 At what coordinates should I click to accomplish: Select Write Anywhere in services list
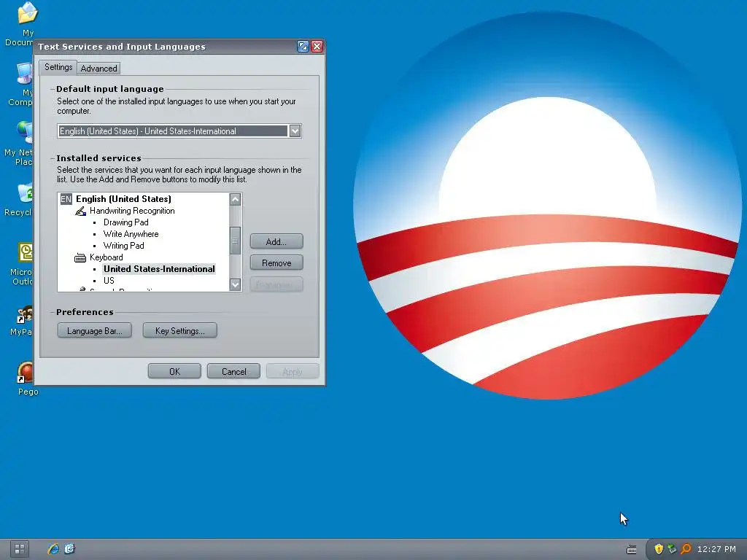[x=131, y=234]
